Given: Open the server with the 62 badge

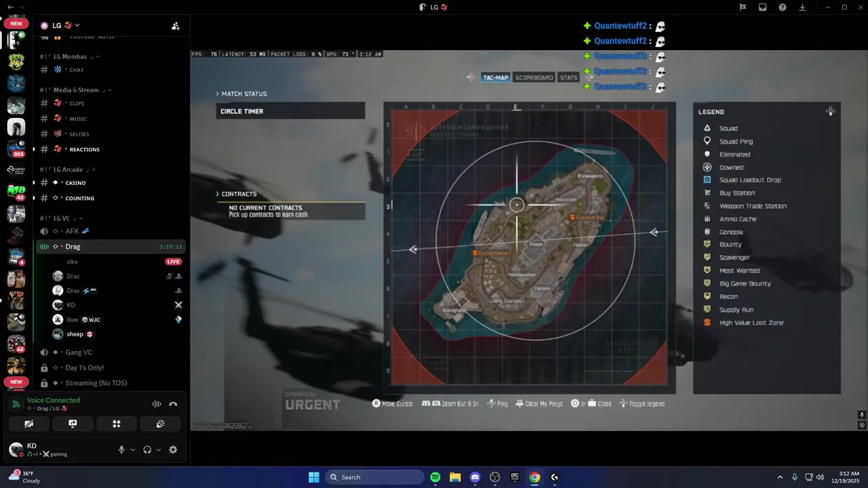Looking at the screenshot, I should [x=16, y=344].
